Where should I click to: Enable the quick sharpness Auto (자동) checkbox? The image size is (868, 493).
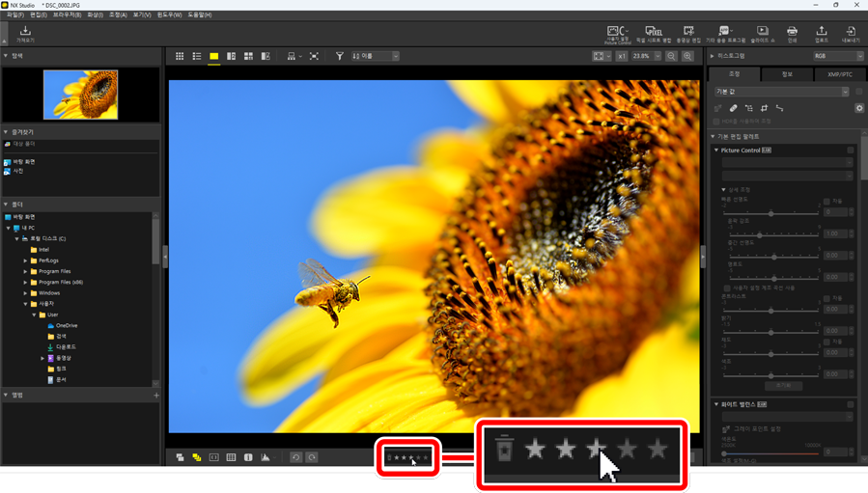[x=826, y=202]
